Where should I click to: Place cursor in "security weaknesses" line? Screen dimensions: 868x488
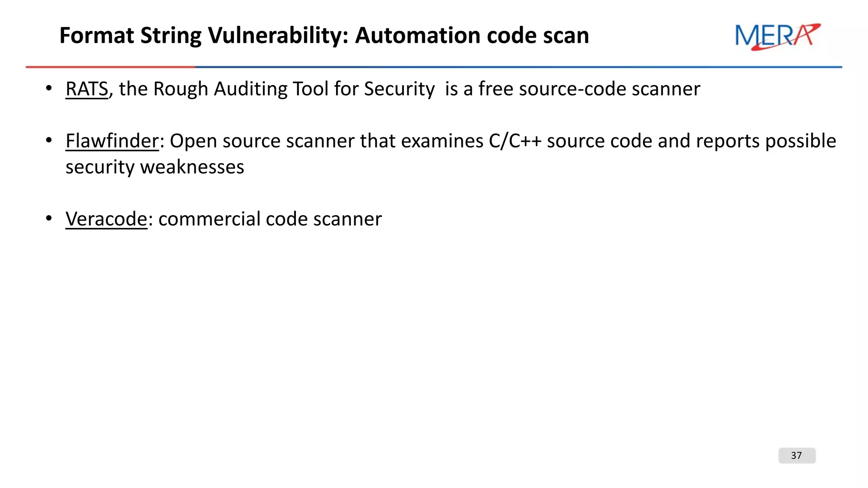coord(155,167)
